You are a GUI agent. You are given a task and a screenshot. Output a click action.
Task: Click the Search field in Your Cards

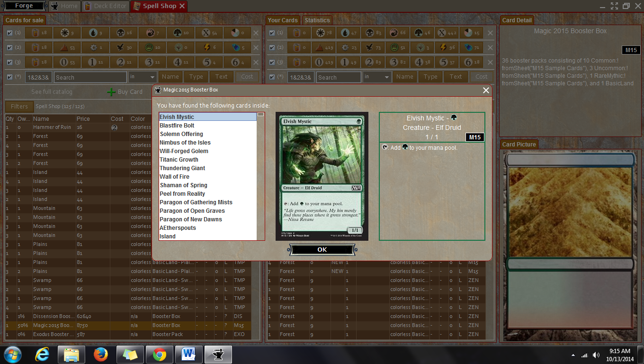[x=339, y=77]
